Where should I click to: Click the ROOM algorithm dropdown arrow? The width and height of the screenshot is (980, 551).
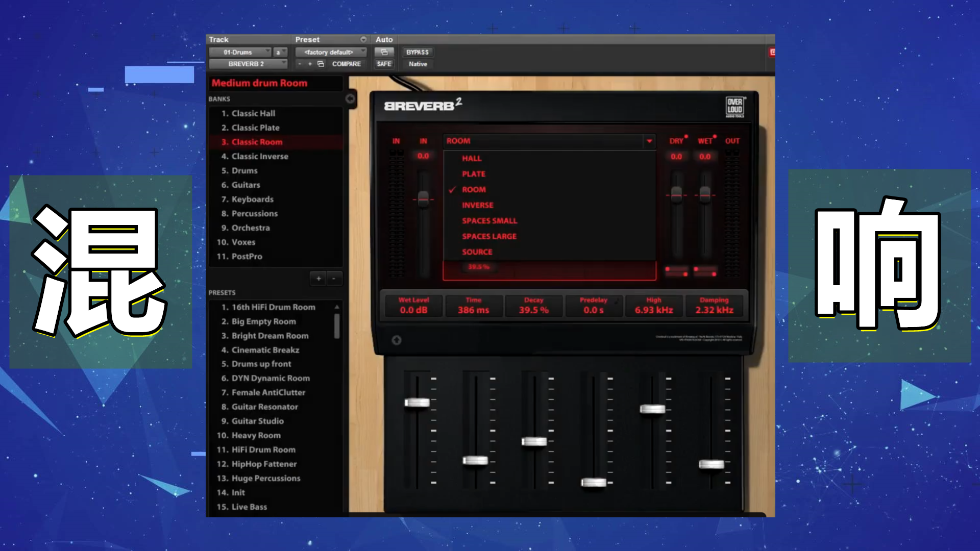[649, 141]
